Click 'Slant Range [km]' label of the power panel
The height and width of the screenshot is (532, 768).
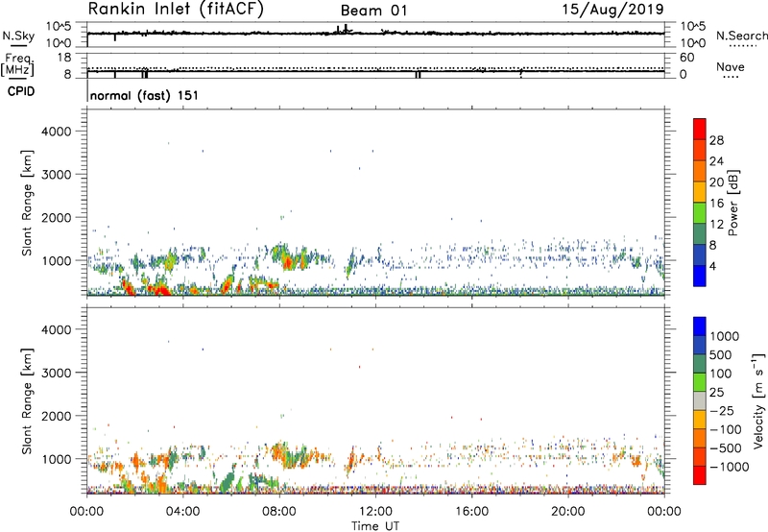click(x=27, y=204)
